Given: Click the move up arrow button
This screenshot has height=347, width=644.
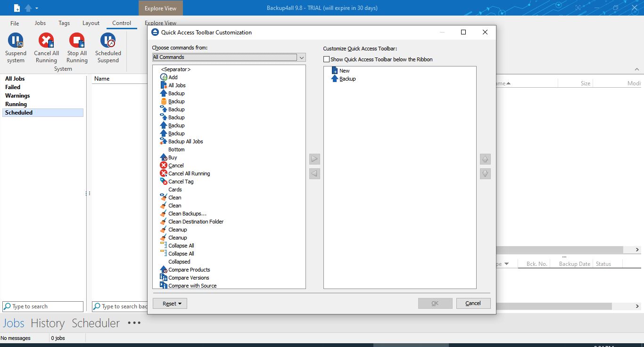Looking at the screenshot, I should pos(485,159).
